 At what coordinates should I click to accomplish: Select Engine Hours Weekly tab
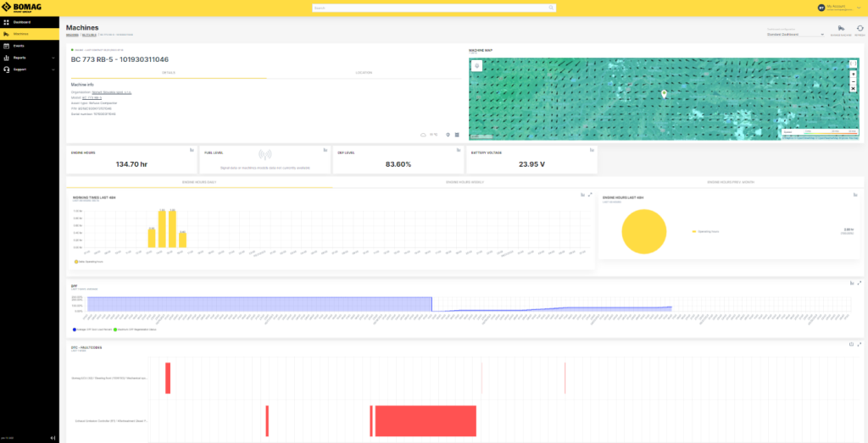[x=465, y=182]
